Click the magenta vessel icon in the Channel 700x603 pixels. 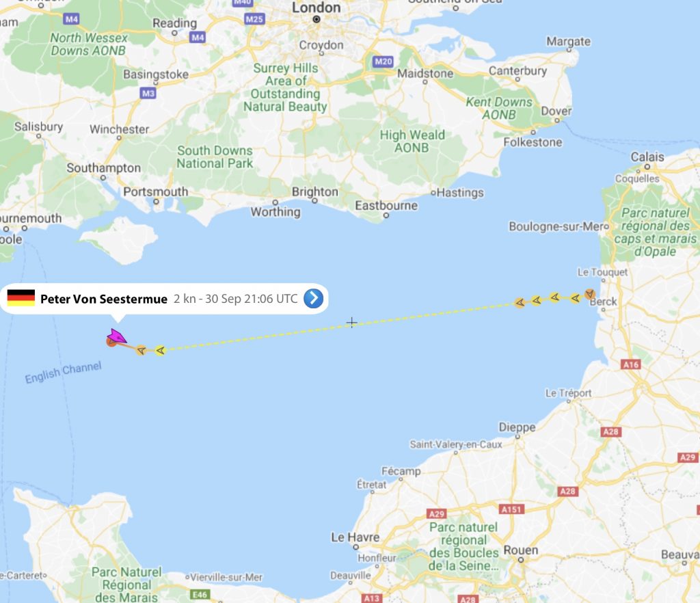pos(116,336)
